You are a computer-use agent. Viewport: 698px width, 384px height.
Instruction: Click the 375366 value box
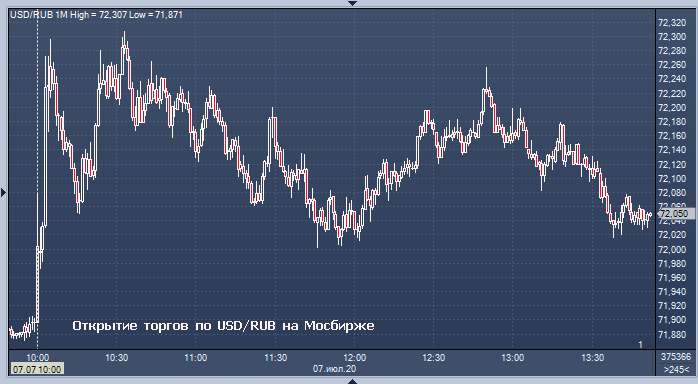pyautogui.click(x=676, y=357)
